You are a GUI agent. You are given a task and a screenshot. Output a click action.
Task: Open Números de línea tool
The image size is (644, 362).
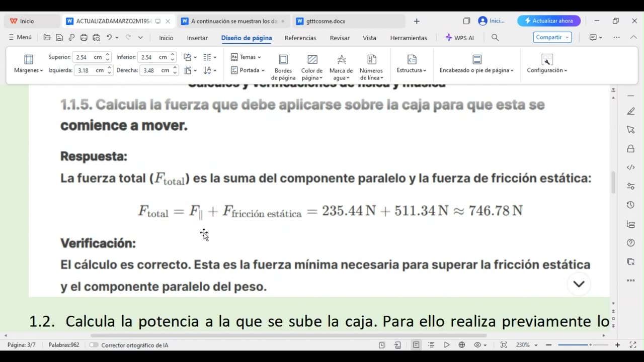click(x=371, y=67)
